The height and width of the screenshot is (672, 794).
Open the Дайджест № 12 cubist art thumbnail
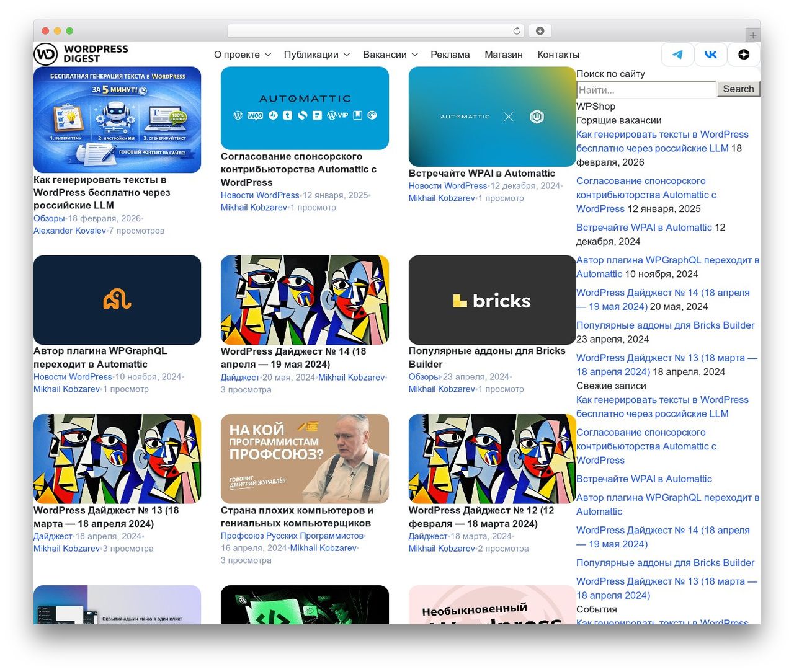493,459
